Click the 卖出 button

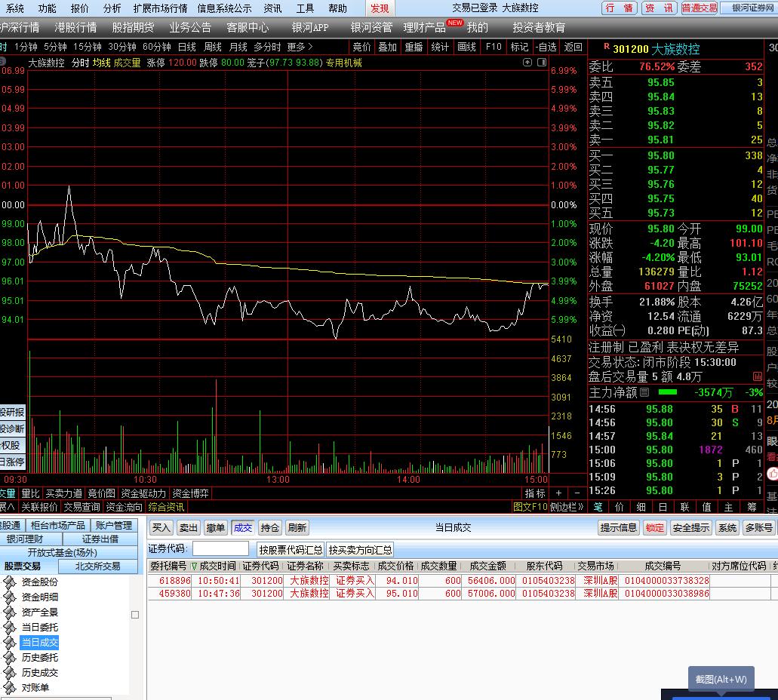(x=188, y=527)
